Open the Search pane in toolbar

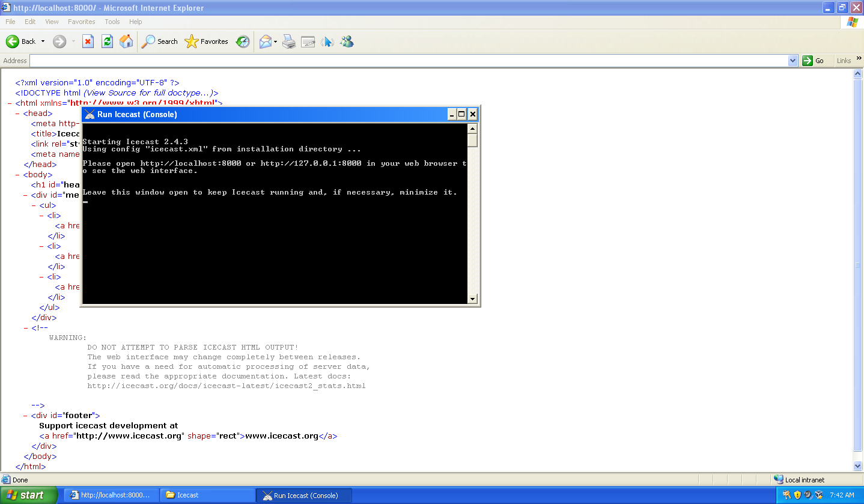tap(160, 41)
